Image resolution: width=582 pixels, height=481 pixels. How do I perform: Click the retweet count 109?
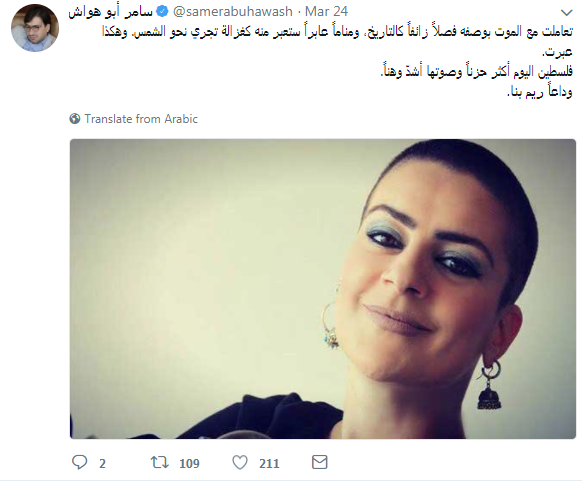click(189, 464)
